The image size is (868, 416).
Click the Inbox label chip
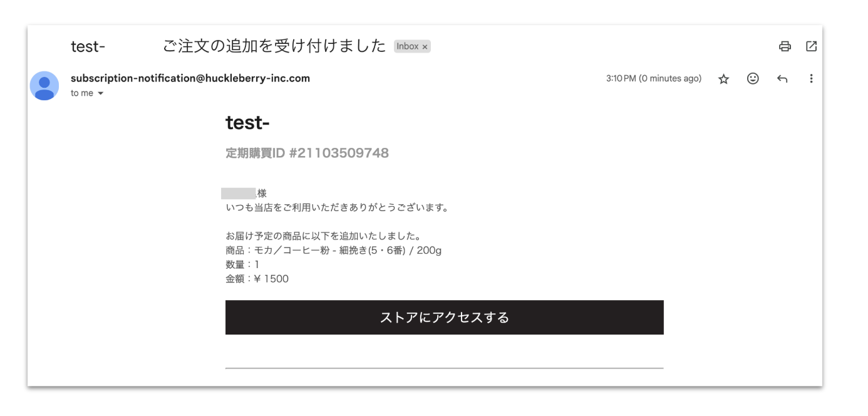(x=408, y=47)
